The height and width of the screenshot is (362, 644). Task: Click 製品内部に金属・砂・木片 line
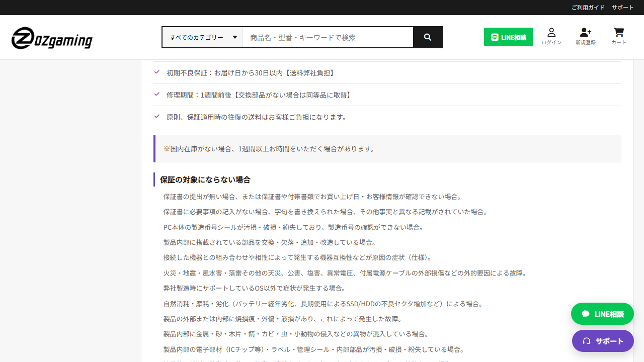coord(296,334)
